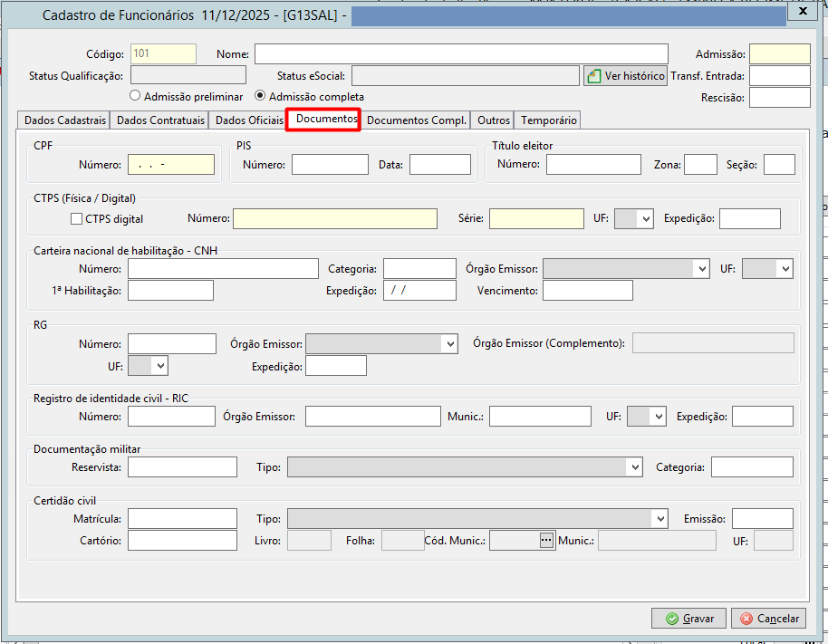Click the Gravar button
The height and width of the screenshot is (644, 828).
coord(688,618)
